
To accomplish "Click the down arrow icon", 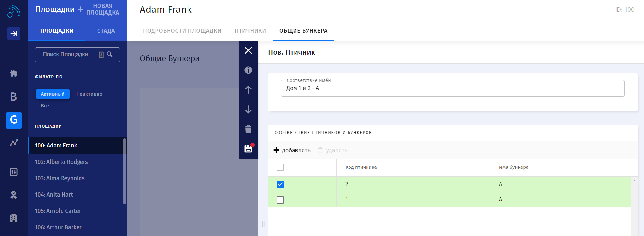I will coord(248,109).
